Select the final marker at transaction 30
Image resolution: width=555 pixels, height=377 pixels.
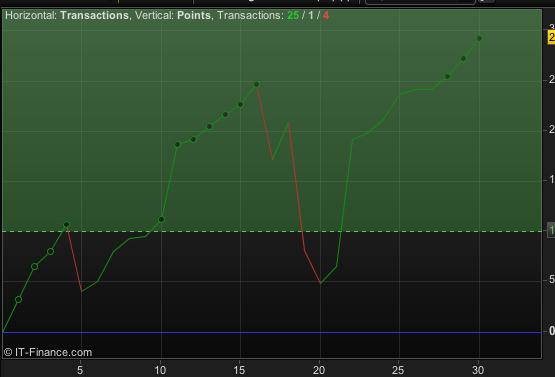tap(479, 38)
